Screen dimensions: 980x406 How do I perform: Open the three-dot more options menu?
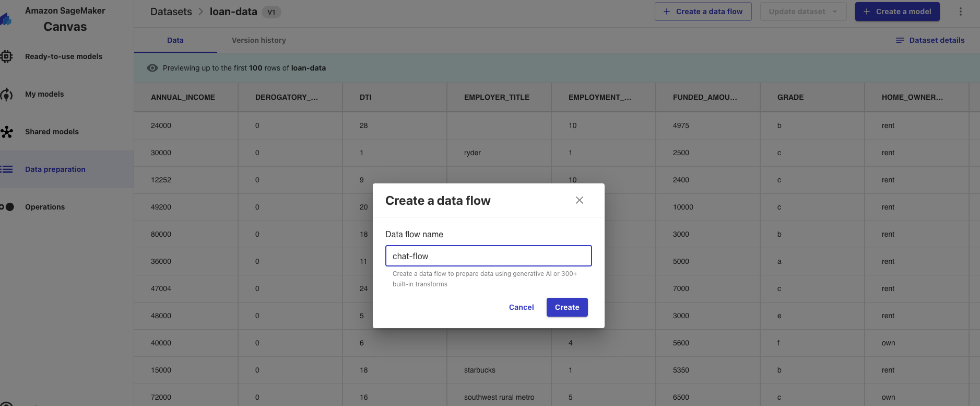pos(960,11)
